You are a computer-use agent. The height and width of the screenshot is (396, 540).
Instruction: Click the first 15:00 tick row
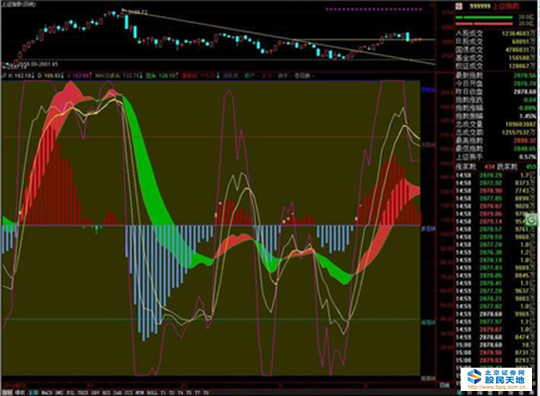pyautogui.click(x=496, y=345)
